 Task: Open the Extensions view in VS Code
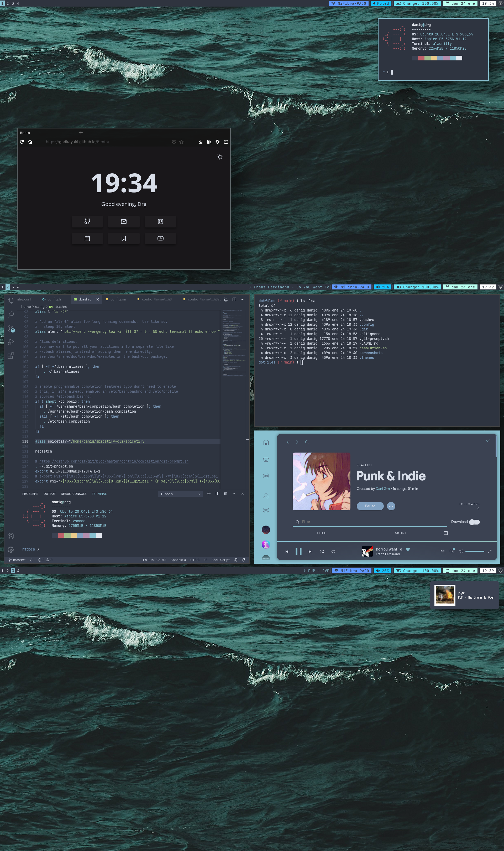pos(11,356)
